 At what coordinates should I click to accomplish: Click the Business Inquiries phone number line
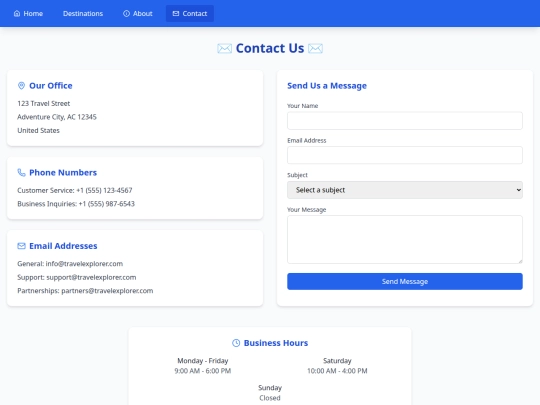tap(76, 204)
